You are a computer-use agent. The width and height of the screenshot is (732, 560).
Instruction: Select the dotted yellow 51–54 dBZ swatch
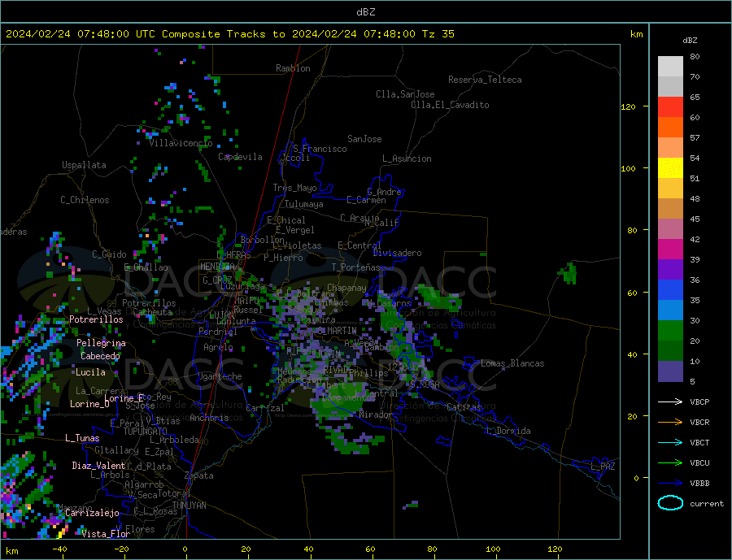[670, 168]
